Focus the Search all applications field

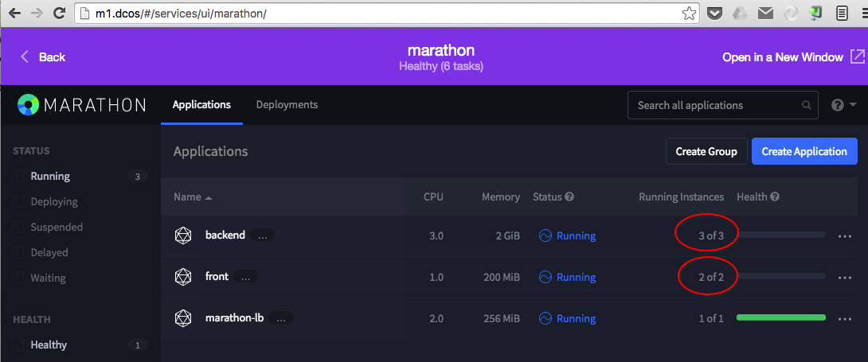click(722, 105)
